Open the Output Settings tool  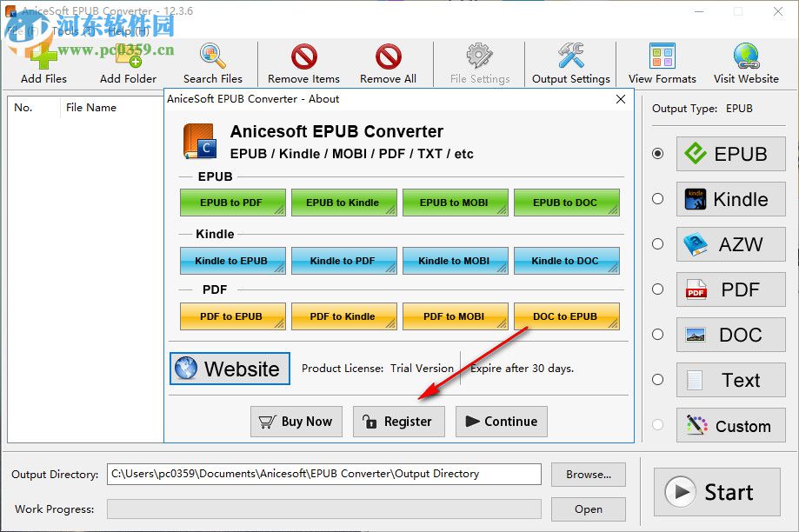(x=570, y=54)
